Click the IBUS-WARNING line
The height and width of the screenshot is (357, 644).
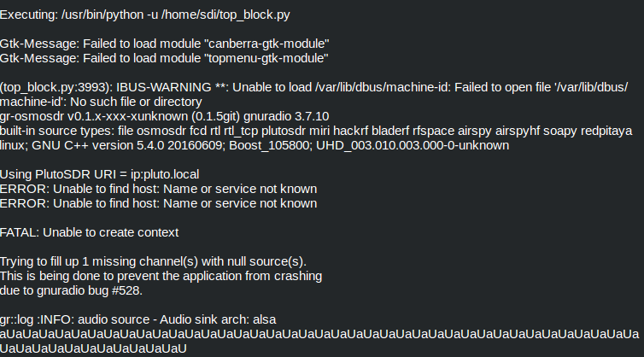pyautogui.click(x=316, y=86)
